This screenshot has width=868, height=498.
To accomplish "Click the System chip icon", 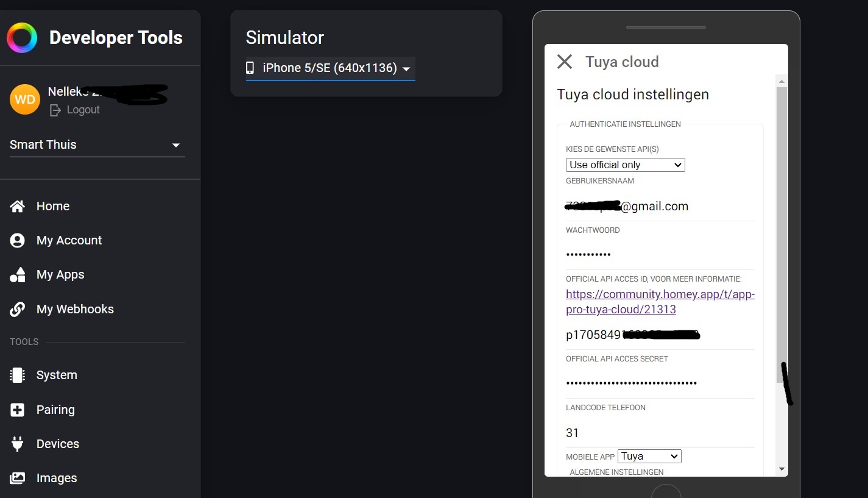I will coord(18,375).
